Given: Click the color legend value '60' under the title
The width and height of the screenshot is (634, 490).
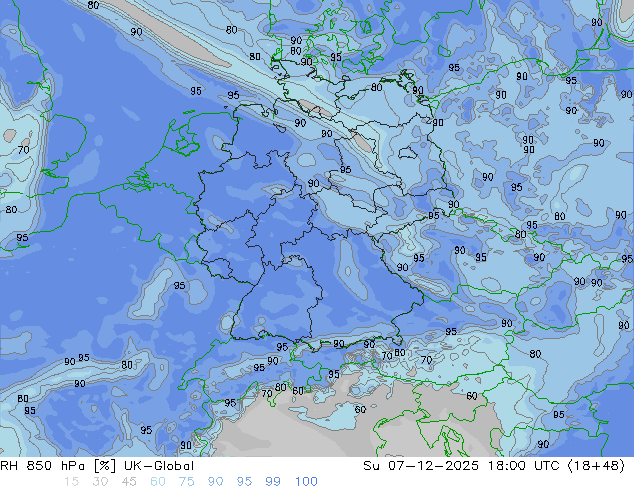Looking at the screenshot, I should (158, 482).
